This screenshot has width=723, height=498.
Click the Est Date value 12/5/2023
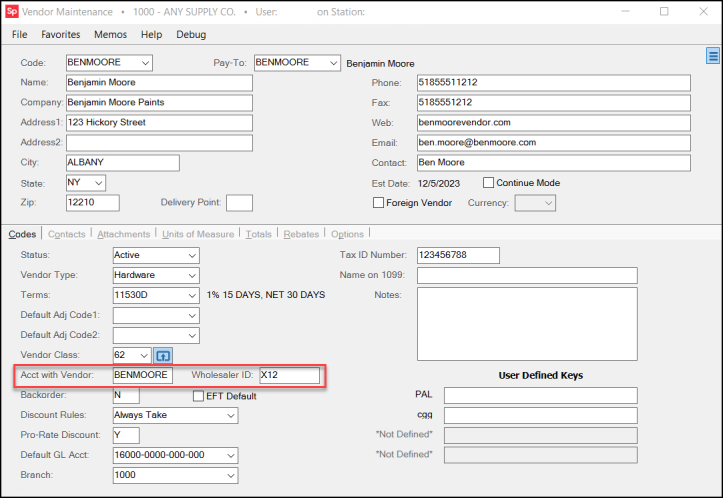439,184
